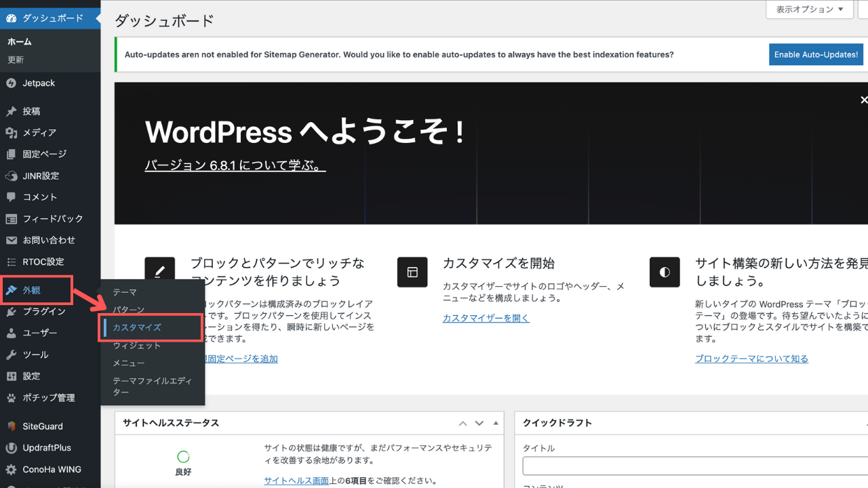Open the プラグイン menu label
The width and height of the screenshot is (868, 488).
(x=44, y=312)
